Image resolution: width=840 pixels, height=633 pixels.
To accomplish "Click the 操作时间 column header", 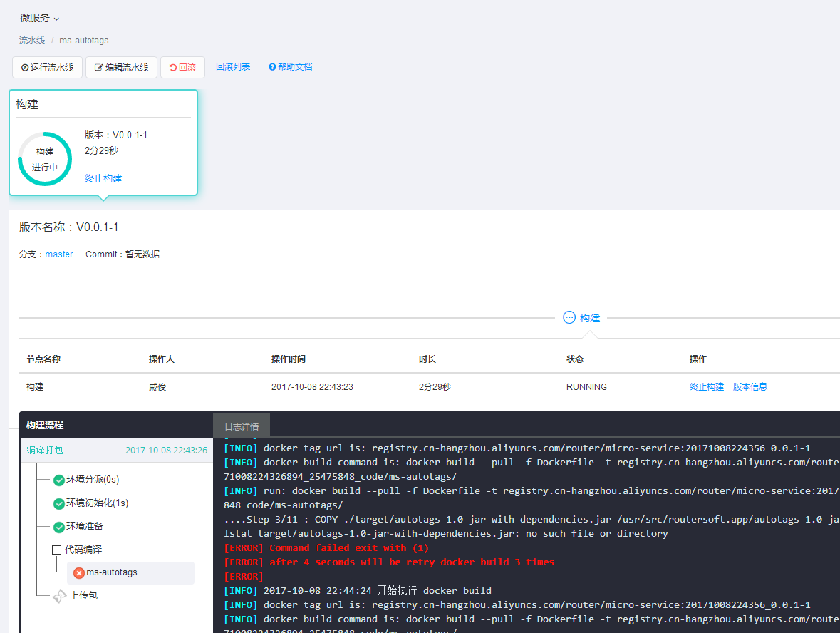I will (289, 359).
